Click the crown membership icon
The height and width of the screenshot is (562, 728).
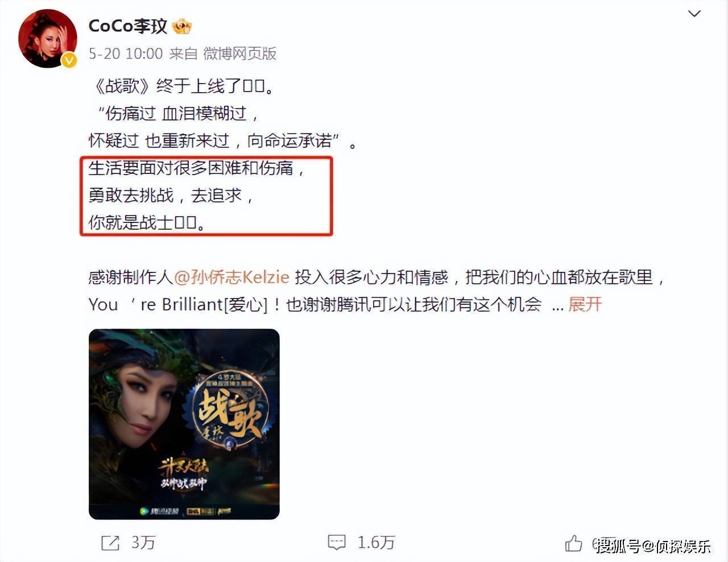pos(182,26)
